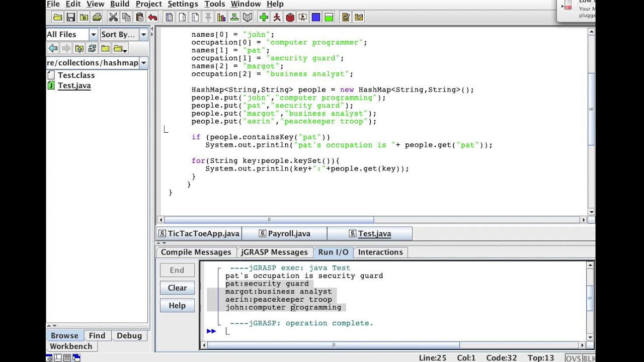
Task: Click the bar chart profile graph icon
Action: [221, 17]
